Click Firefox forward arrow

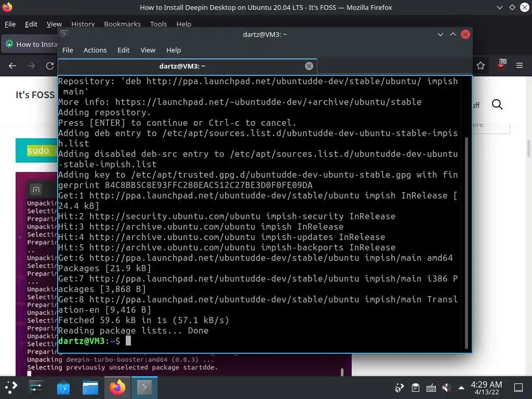(x=31, y=66)
